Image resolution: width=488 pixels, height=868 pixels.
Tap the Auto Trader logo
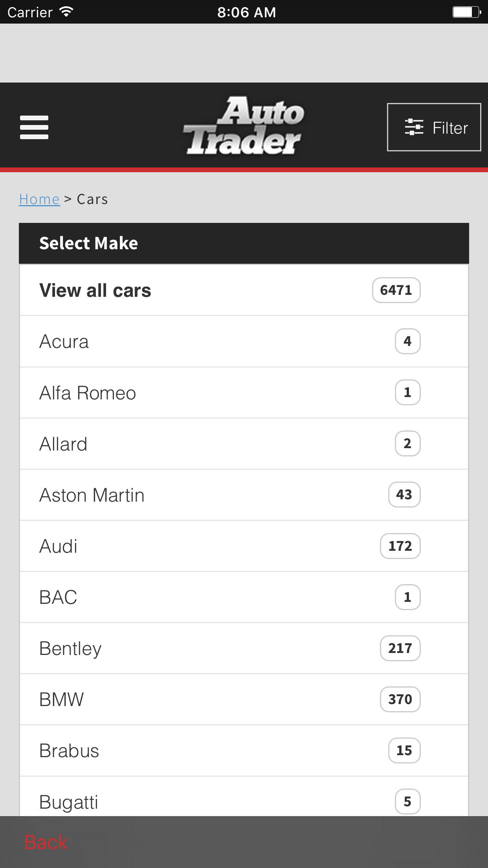(244, 126)
